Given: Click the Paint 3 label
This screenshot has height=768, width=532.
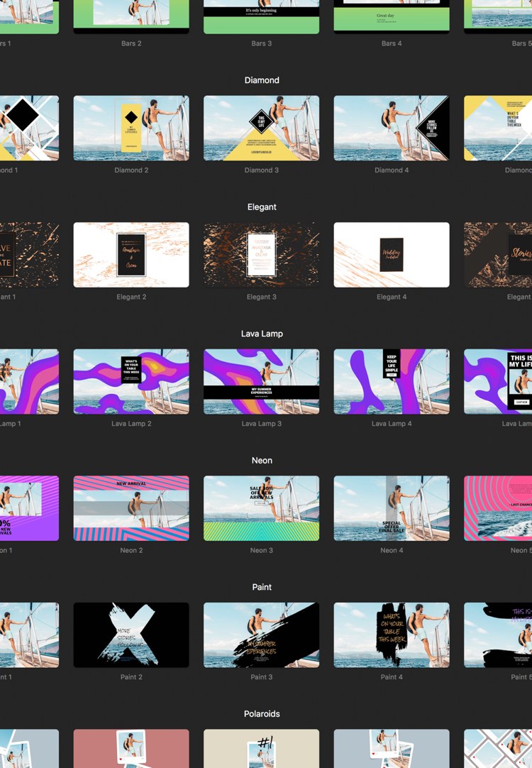Looking at the screenshot, I should click(x=261, y=677).
